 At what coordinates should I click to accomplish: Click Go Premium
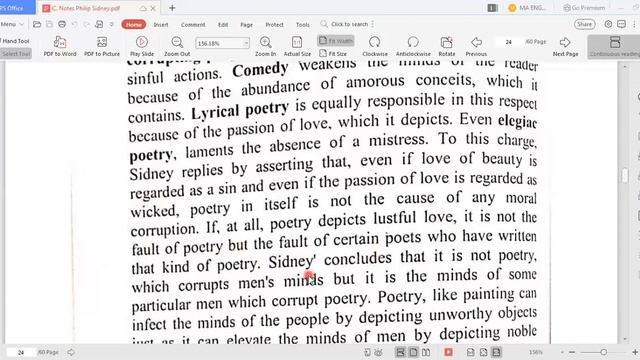click(584, 8)
